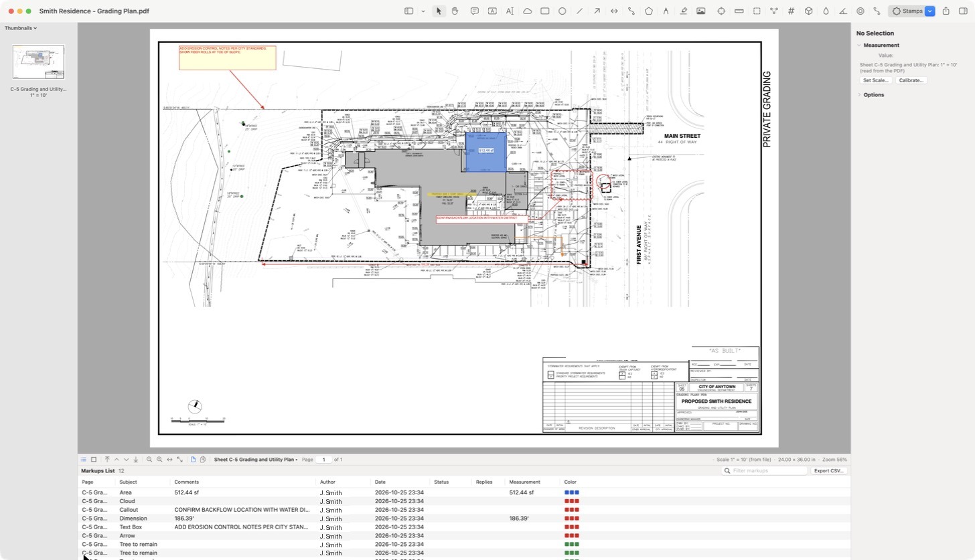Open the Thumbnails dropdown
The height and width of the screenshot is (560, 975).
click(x=21, y=28)
